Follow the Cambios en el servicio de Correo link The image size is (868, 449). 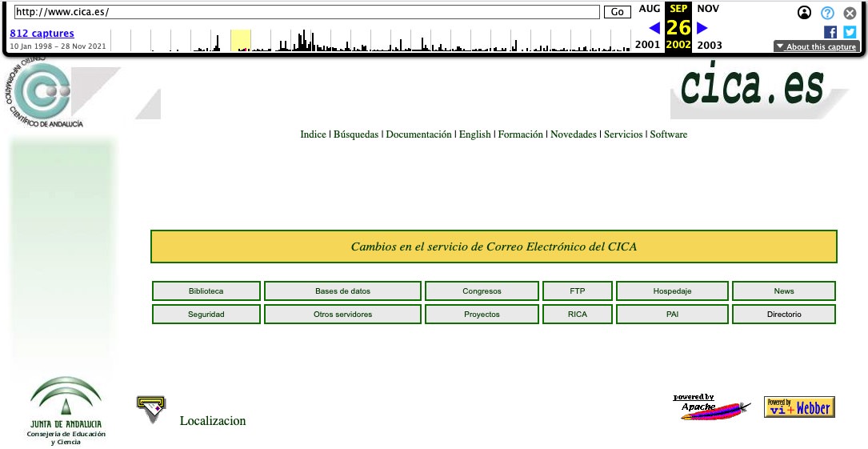coord(494,247)
